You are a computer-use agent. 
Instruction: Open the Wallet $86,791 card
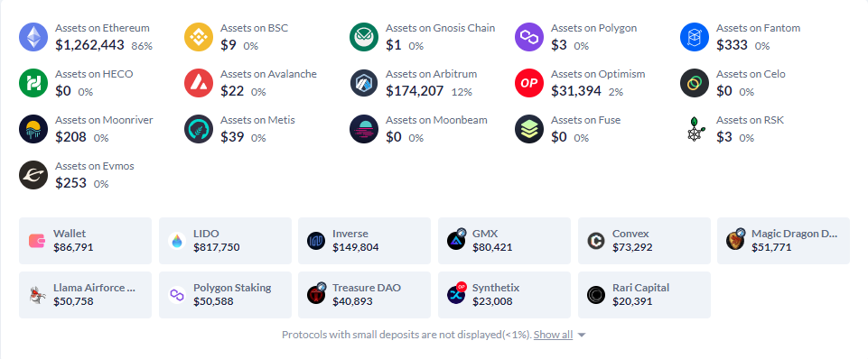coord(85,241)
